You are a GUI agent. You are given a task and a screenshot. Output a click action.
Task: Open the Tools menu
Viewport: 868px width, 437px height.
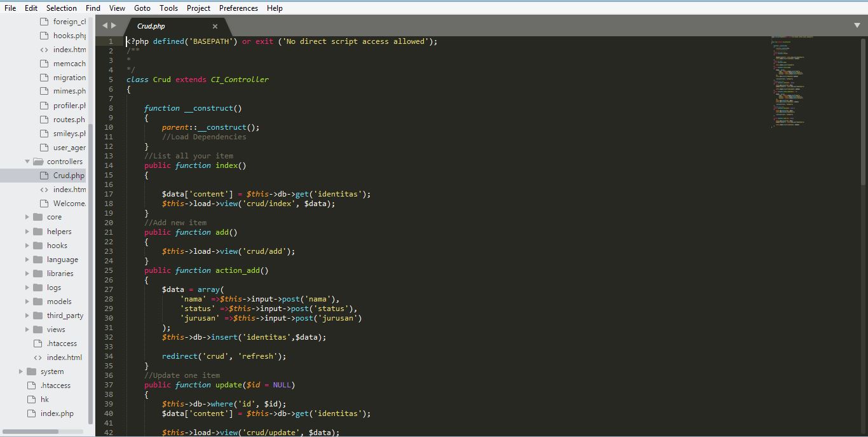168,8
